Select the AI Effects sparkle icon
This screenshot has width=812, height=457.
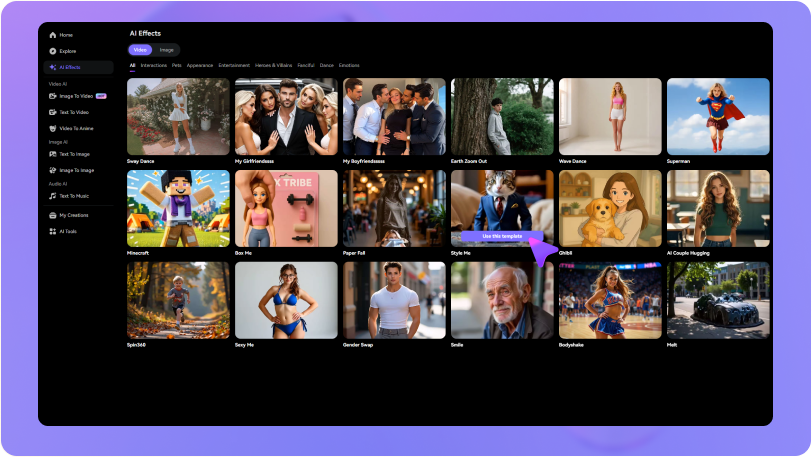click(x=52, y=67)
